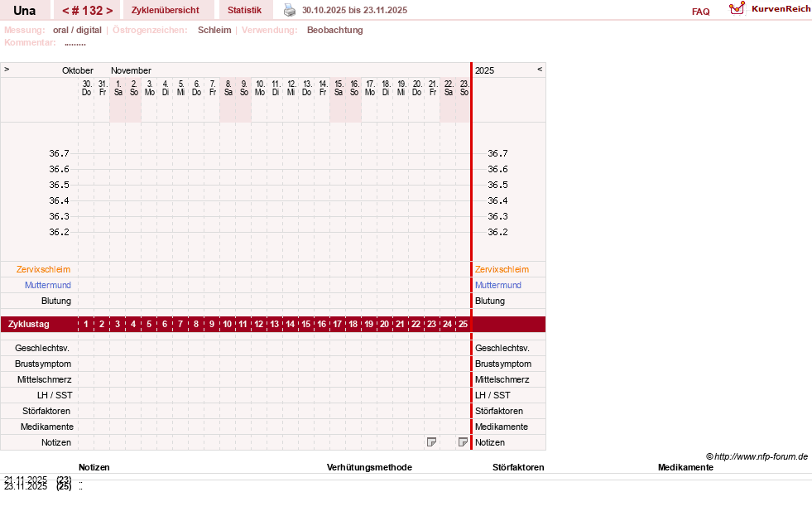Select cycle day 25 in Zyklustag row
The height and width of the screenshot is (516, 812).
tap(463, 325)
